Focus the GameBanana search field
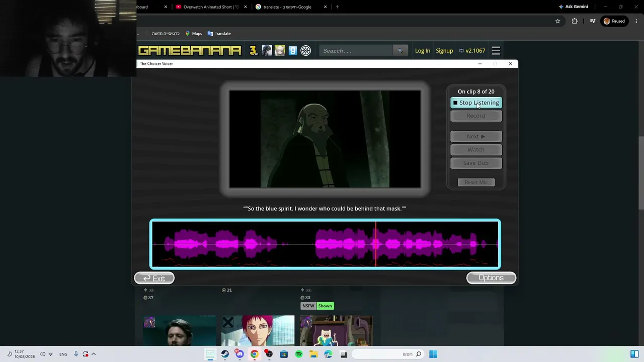Image resolution: width=644 pixels, height=362 pixels. coord(356,51)
